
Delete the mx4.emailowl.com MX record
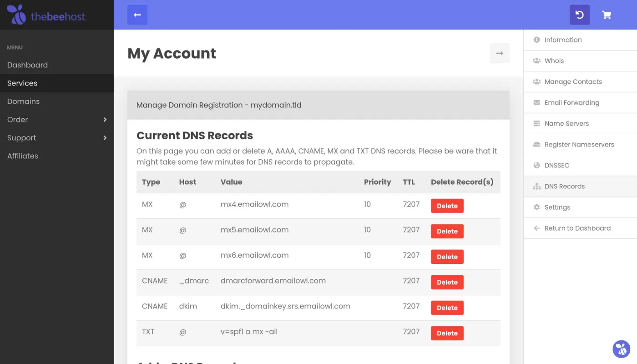447,206
